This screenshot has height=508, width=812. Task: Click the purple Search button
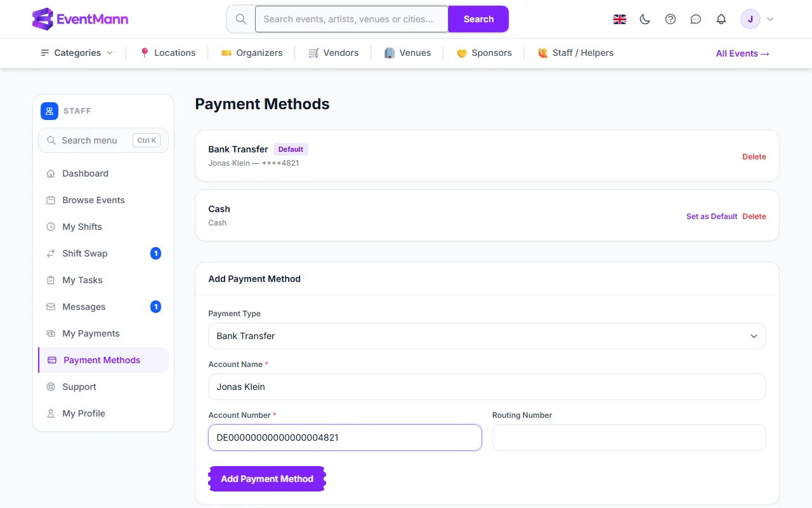tap(478, 19)
